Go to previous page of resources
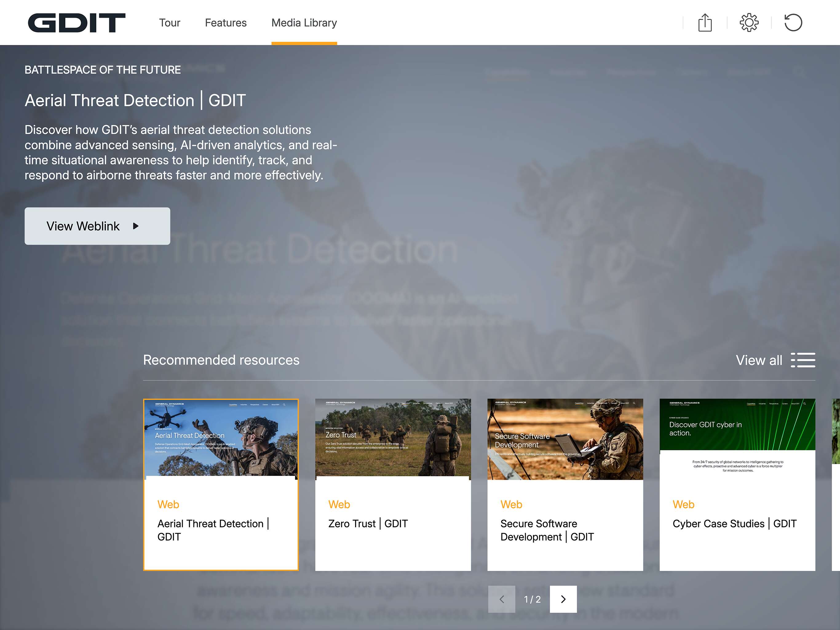 coord(502,599)
